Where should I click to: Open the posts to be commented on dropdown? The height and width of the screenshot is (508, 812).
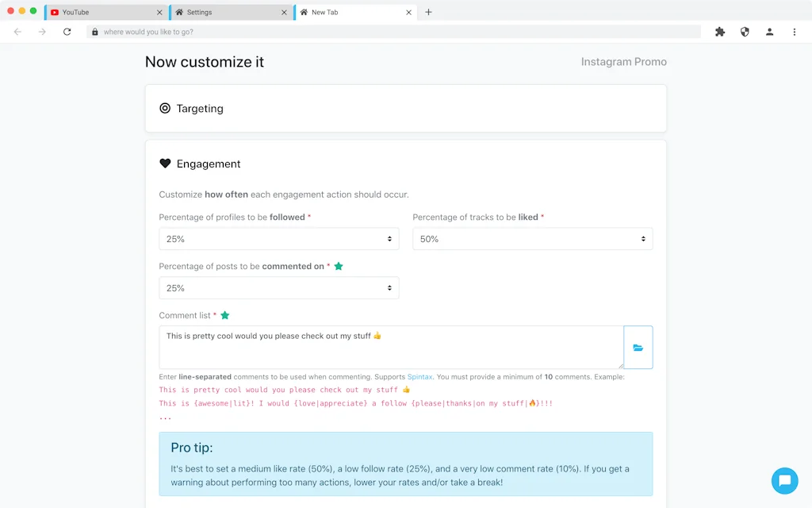coord(278,287)
